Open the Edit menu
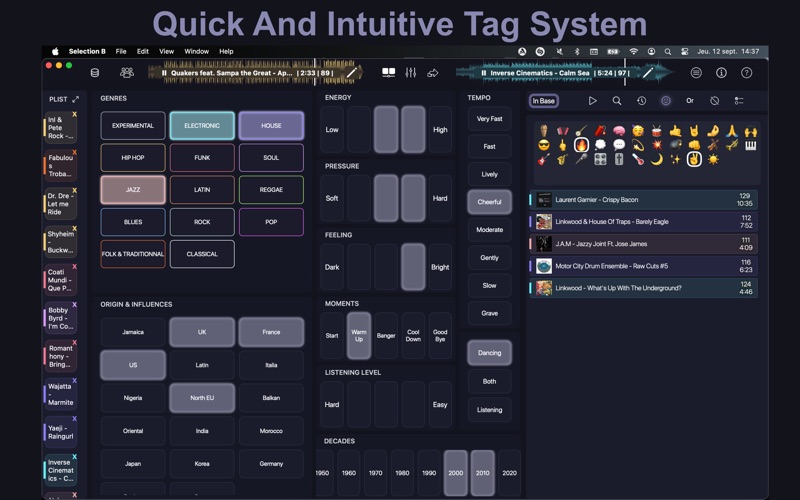800x500 pixels. (x=143, y=51)
